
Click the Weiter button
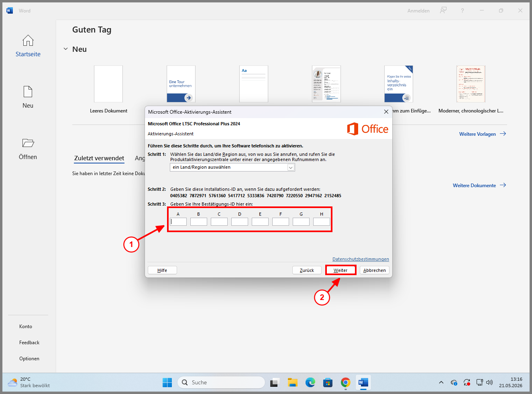tap(340, 270)
